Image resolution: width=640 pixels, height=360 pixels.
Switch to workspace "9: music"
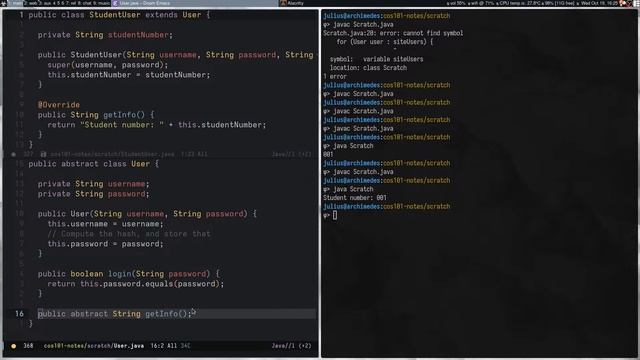click(102, 3)
